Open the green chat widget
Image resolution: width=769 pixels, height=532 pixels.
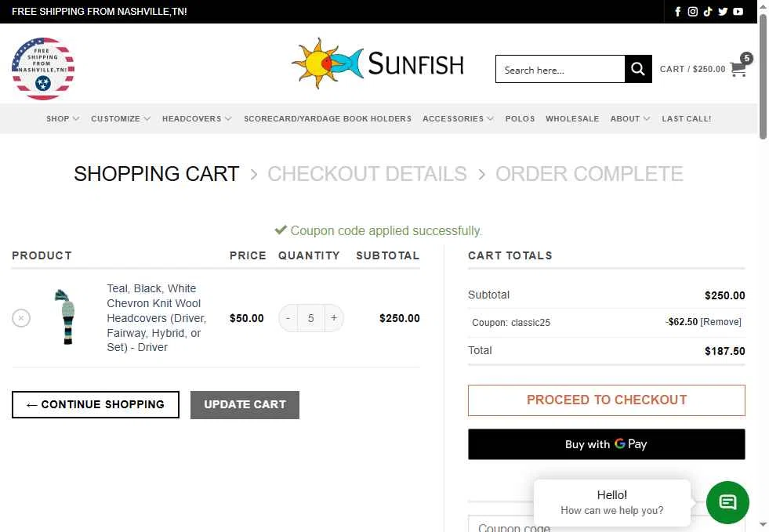tap(727, 502)
